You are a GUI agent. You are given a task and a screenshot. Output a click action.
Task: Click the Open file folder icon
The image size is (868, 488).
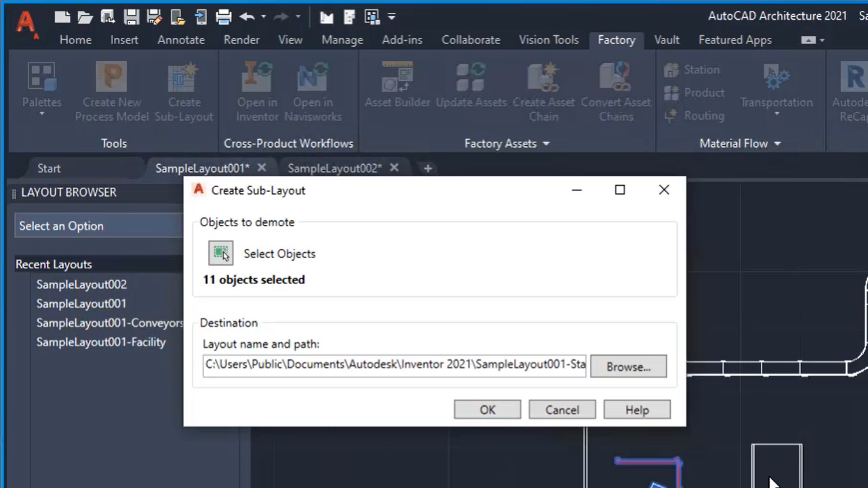pos(85,16)
